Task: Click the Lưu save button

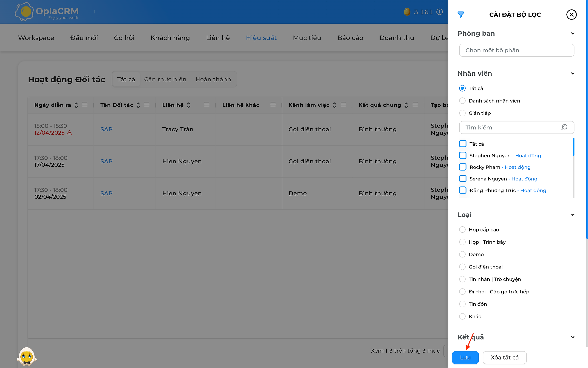Action: click(x=465, y=357)
